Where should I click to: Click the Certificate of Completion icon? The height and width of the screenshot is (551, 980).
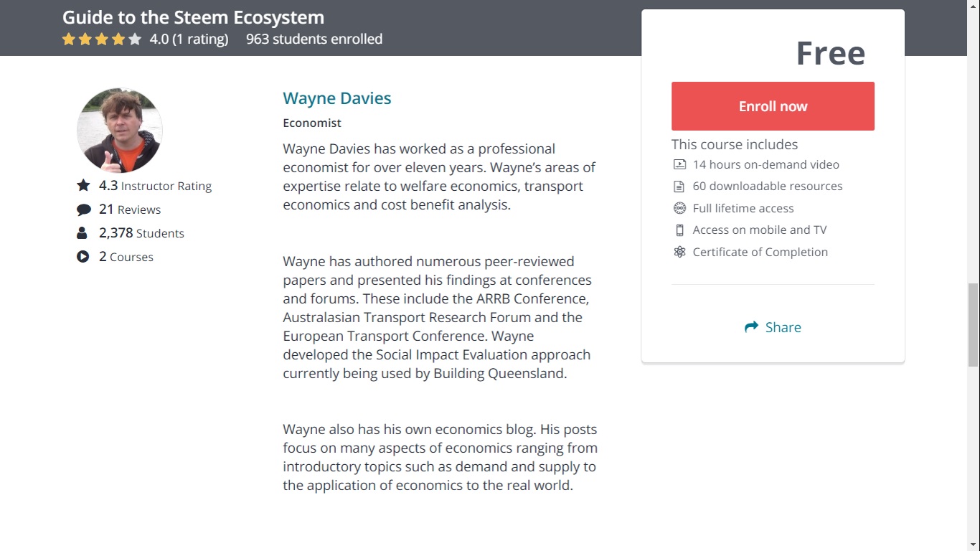(679, 252)
